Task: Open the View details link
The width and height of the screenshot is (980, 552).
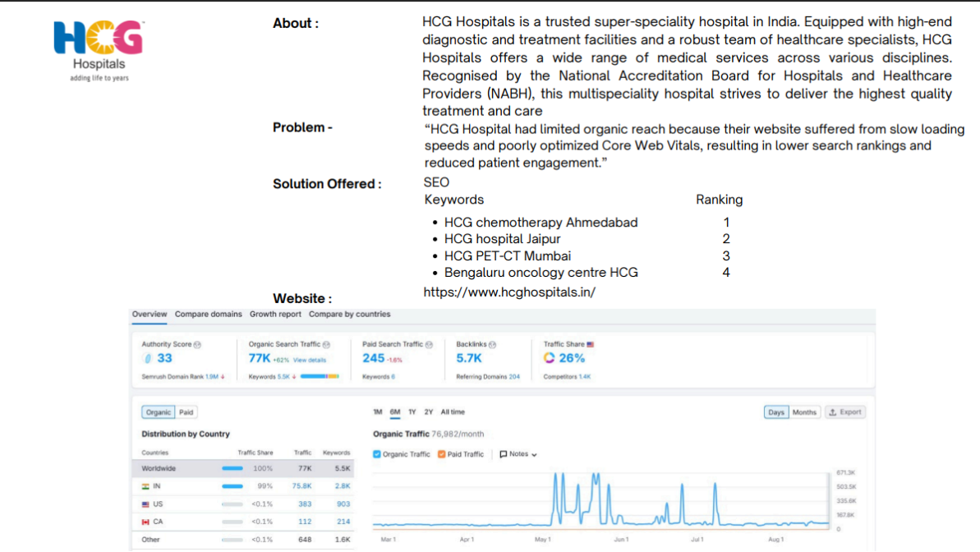Action: 310,360
